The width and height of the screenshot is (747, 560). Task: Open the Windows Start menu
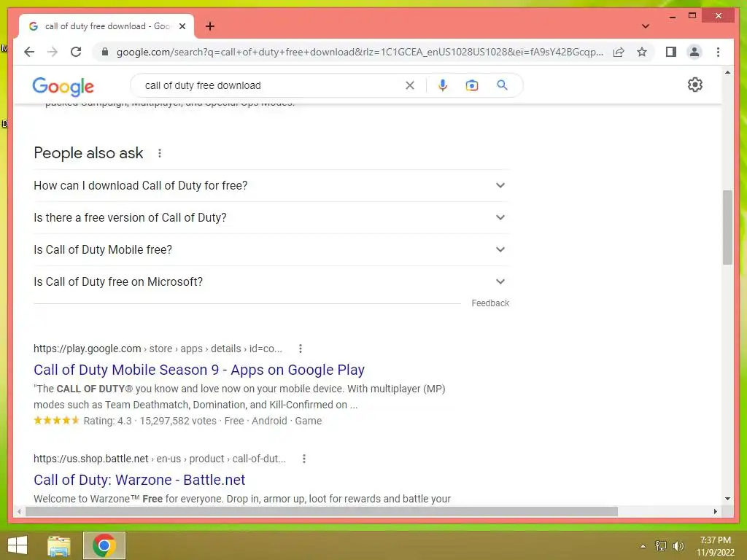(x=18, y=545)
